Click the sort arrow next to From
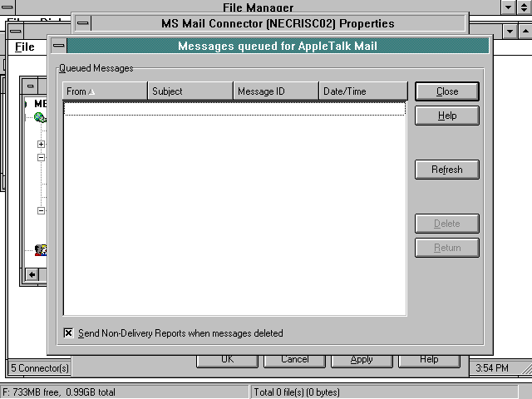 pos(91,91)
